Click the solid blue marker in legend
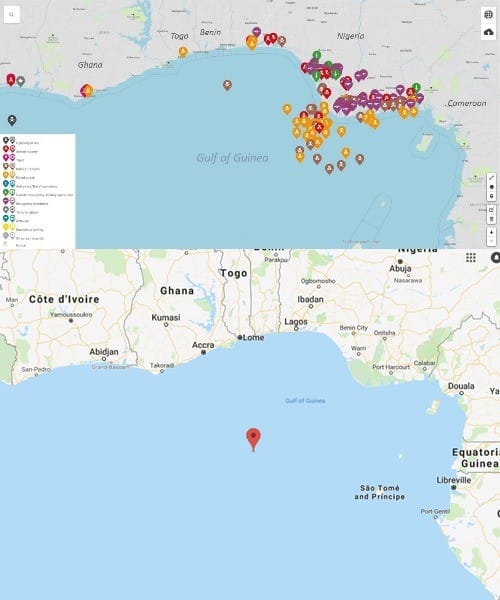The image size is (500, 600). pyautogui.click(x=6, y=184)
